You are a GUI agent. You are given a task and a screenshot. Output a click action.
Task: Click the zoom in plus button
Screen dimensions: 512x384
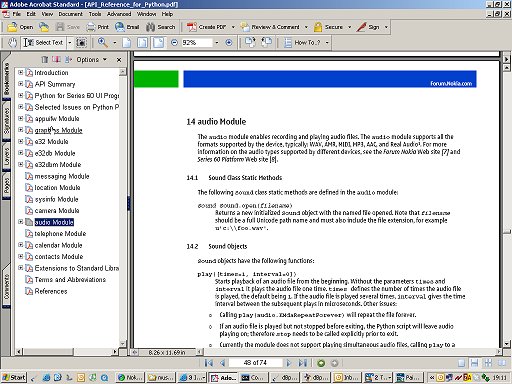pos(229,43)
